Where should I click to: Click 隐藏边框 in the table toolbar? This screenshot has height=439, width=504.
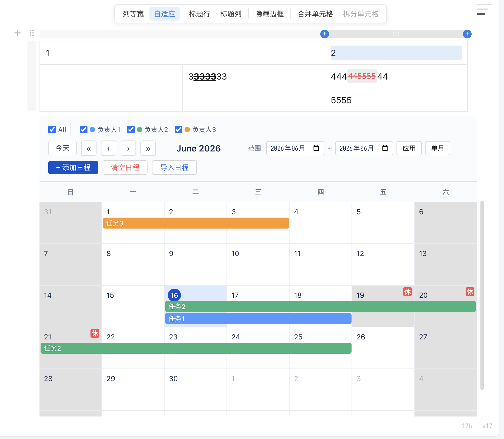(270, 14)
